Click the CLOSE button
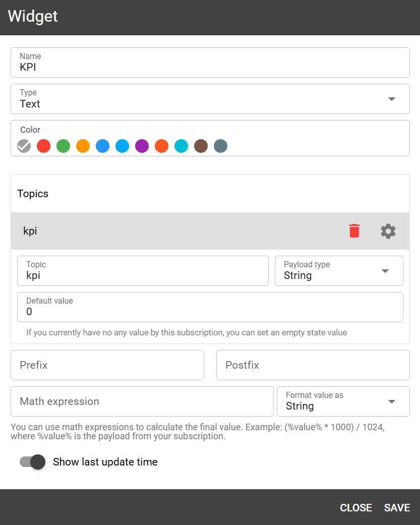 click(x=356, y=507)
